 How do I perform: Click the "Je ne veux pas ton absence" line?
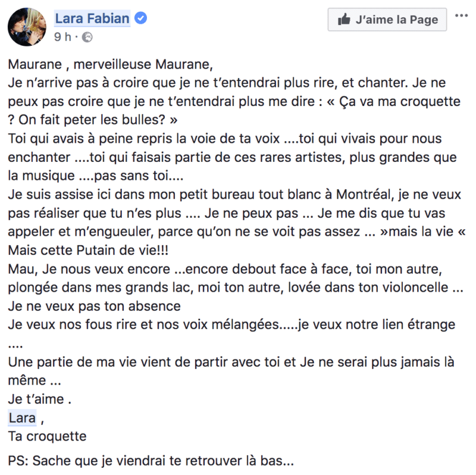coord(95,307)
